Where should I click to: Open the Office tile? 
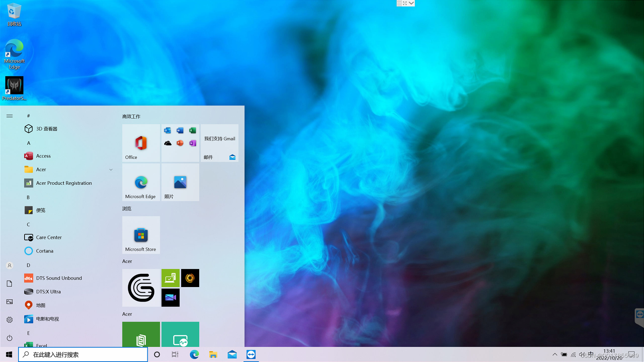click(x=141, y=143)
